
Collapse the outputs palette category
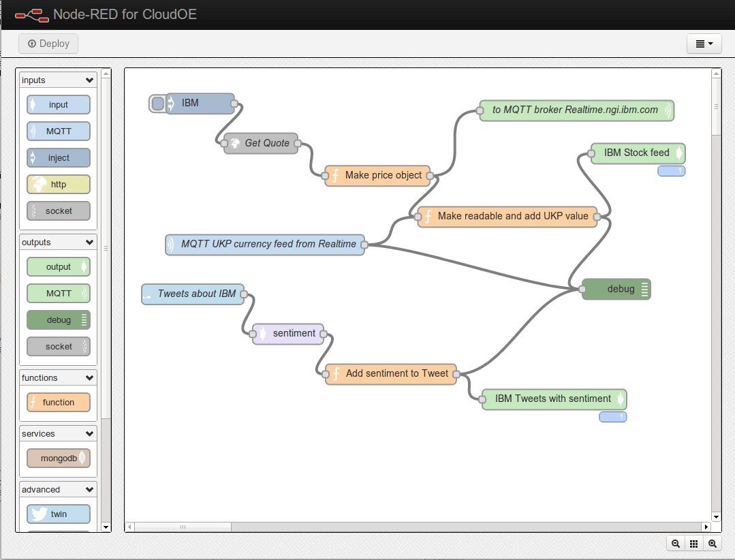(89, 243)
